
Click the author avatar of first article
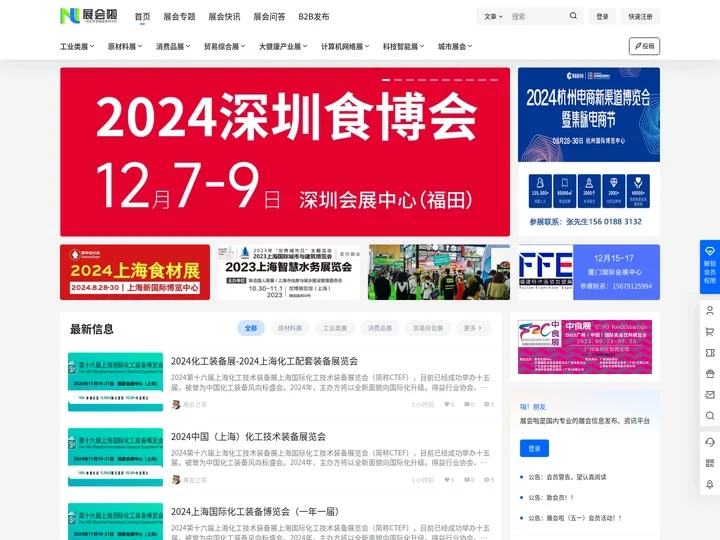pos(176,405)
